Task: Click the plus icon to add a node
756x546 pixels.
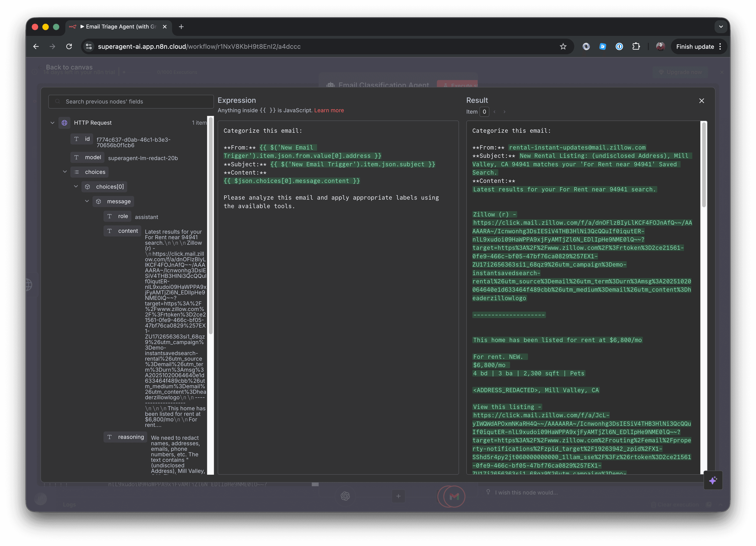Action: pyautogui.click(x=399, y=496)
